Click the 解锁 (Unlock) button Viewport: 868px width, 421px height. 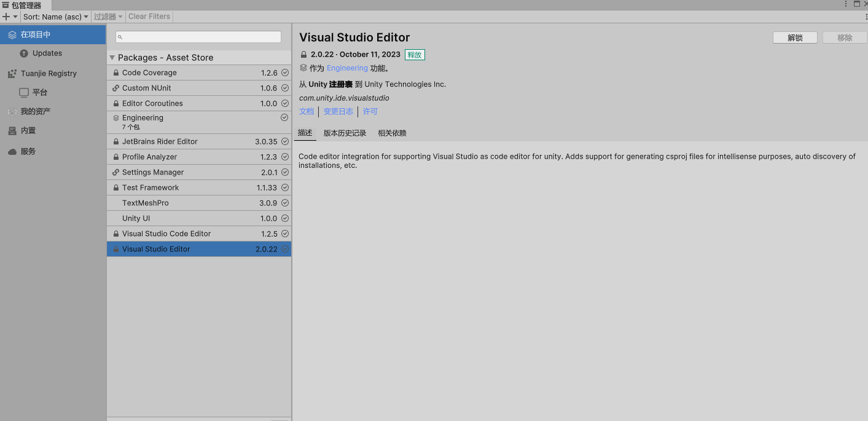(794, 37)
